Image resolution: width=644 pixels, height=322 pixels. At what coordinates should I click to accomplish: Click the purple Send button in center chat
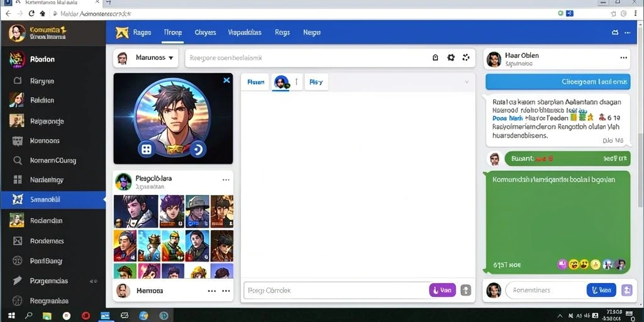pos(442,290)
